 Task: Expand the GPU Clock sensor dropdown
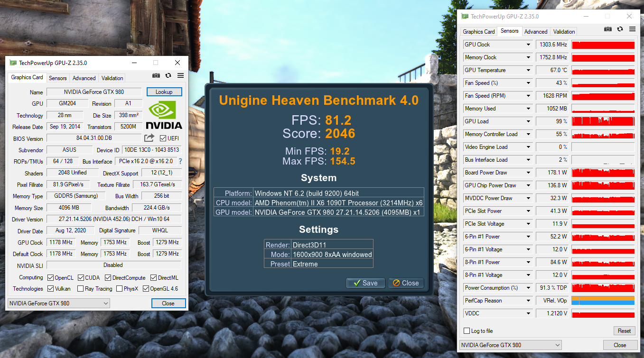tap(528, 45)
